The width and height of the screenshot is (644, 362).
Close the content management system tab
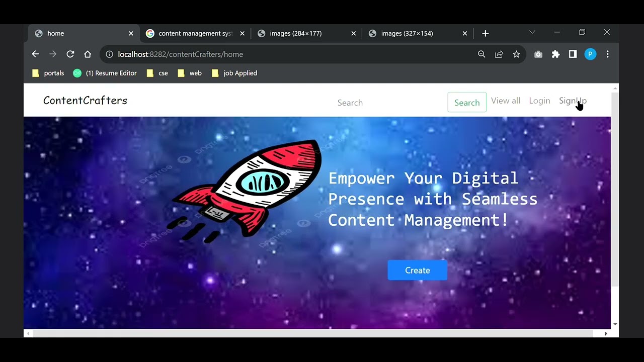[242, 33]
